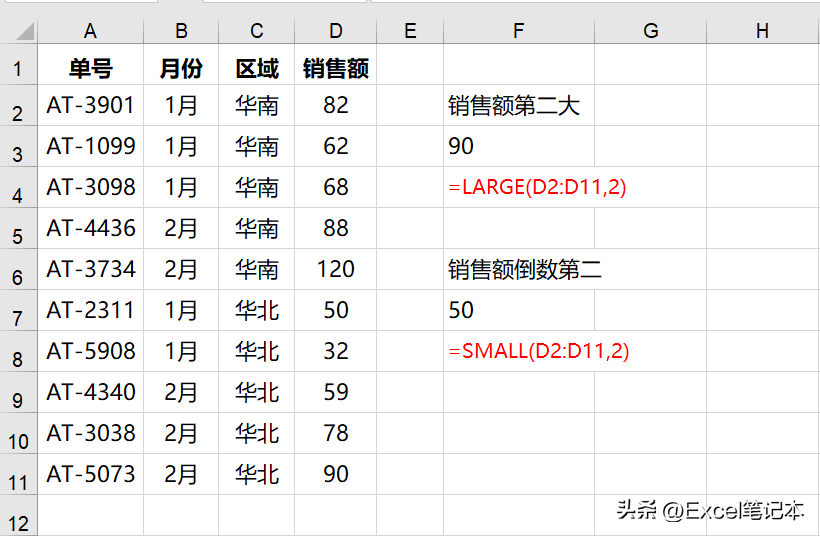Click the 单号 header cell
Screen dimensions: 820x536
(x=90, y=64)
